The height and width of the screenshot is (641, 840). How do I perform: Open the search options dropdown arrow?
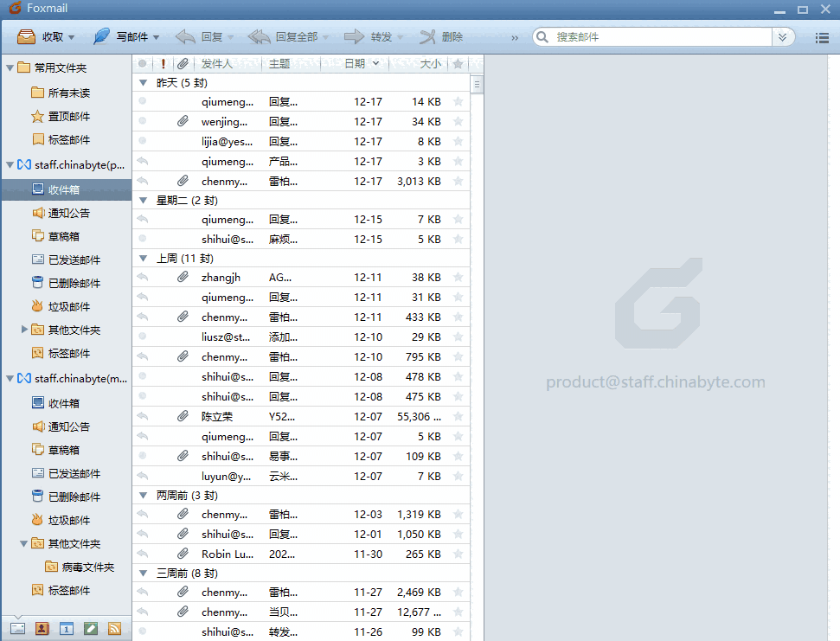click(x=783, y=37)
